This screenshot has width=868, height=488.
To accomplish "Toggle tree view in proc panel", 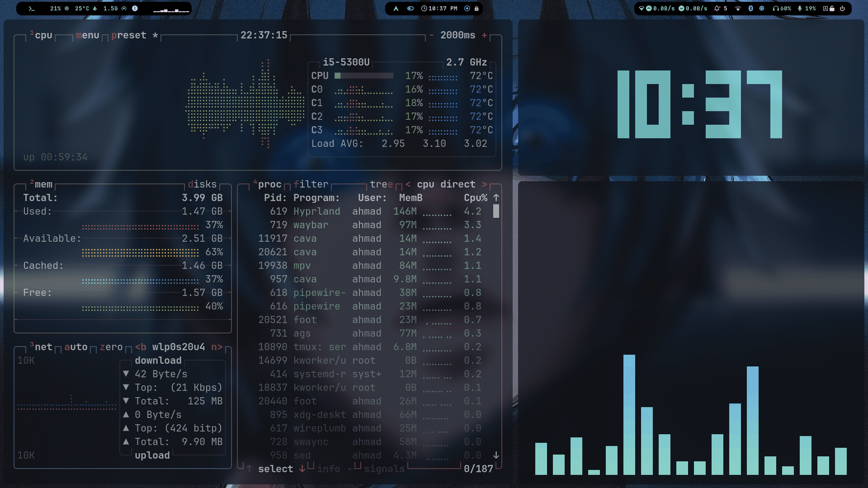I will tap(381, 184).
